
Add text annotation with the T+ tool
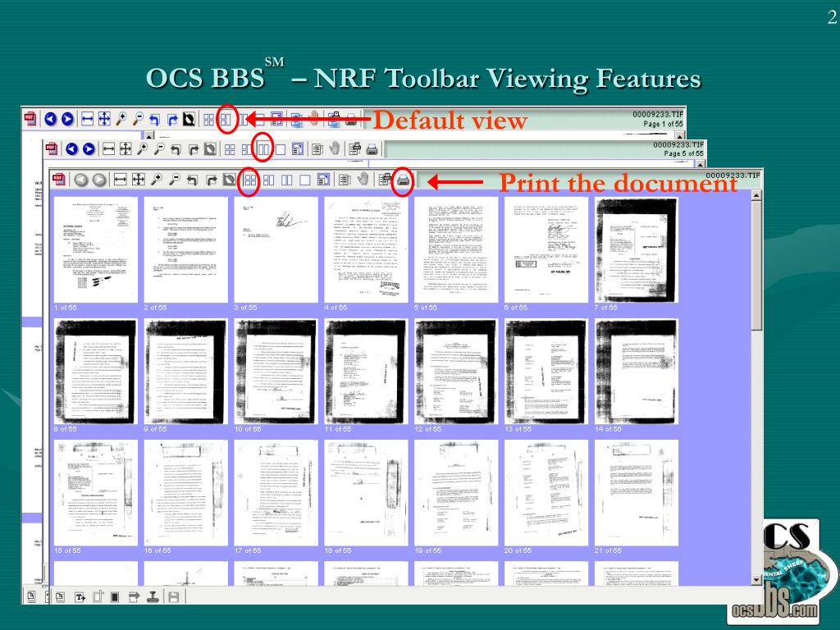(x=80, y=596)
